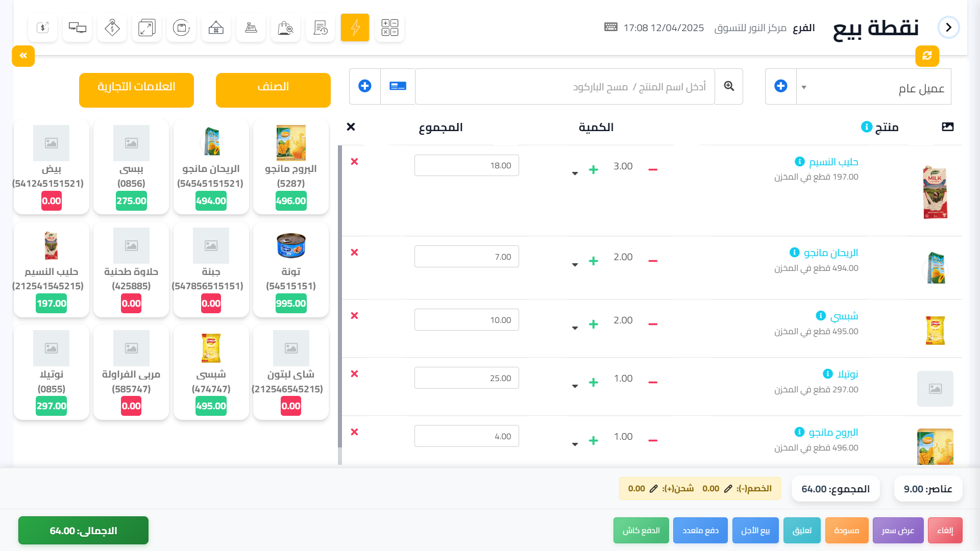Increase quantity of شبسي with plus

[593, 324]
